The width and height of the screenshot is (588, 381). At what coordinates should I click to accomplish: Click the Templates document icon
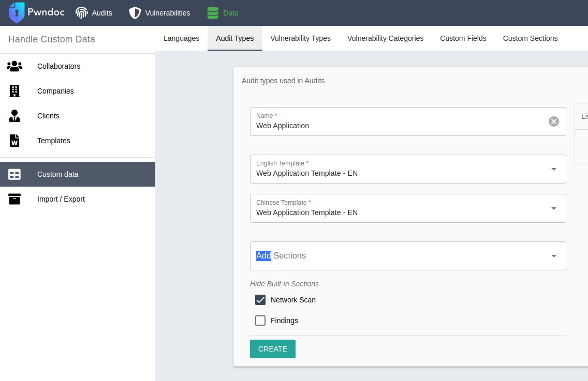pos(14,141)
